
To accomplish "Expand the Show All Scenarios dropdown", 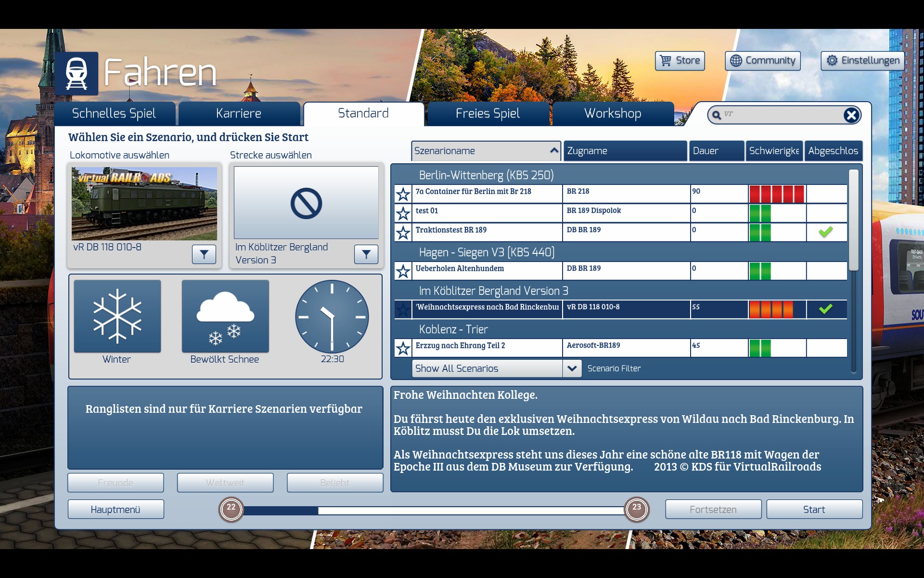I will 572,368.
